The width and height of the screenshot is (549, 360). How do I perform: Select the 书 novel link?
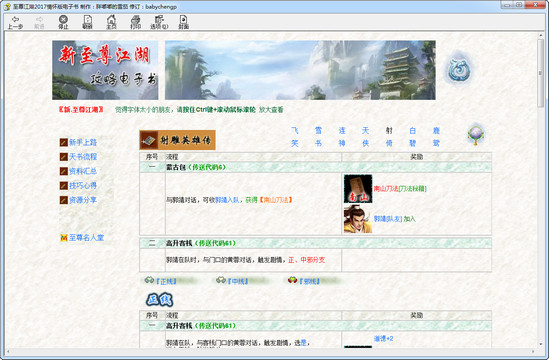[318, 143]
